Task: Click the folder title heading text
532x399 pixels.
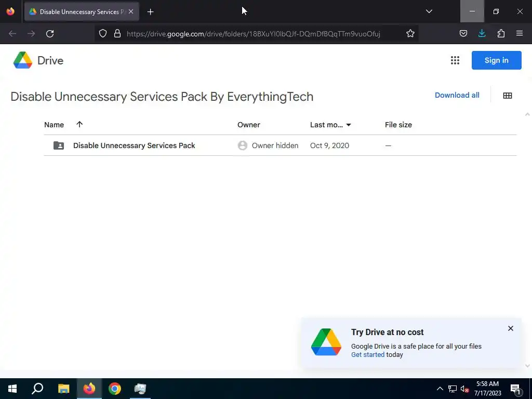Action: pos(162,97)
